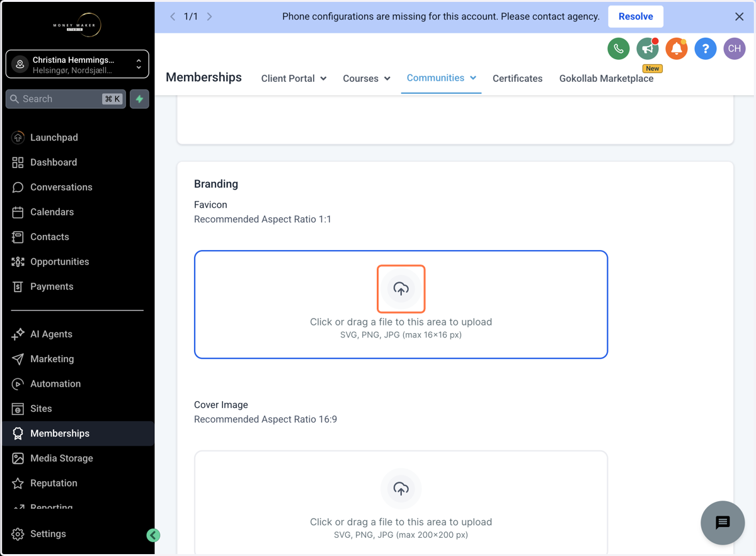Viewport: 756px width, 556px height.
Task: Click the Cover Image upload area text
Action: 401,522
